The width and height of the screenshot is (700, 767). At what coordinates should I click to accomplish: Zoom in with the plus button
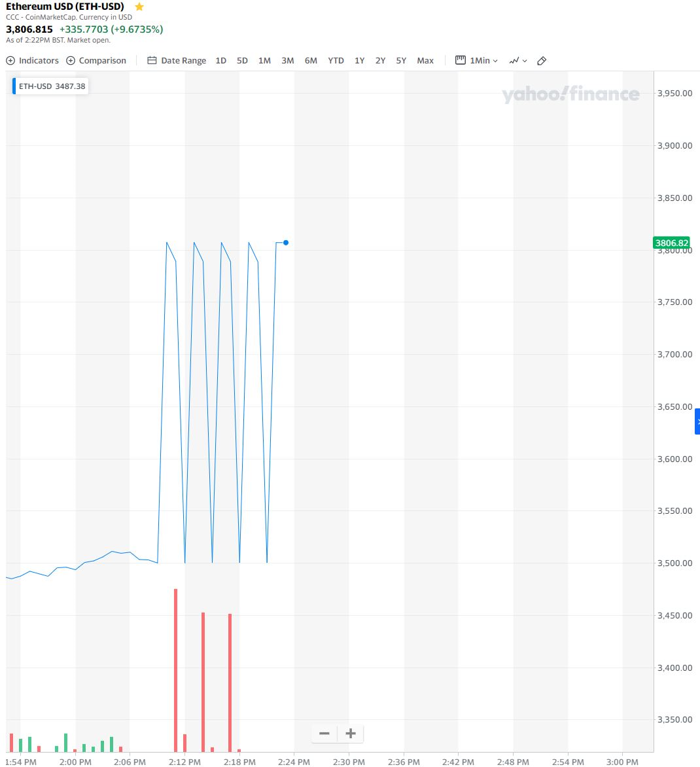351,733
